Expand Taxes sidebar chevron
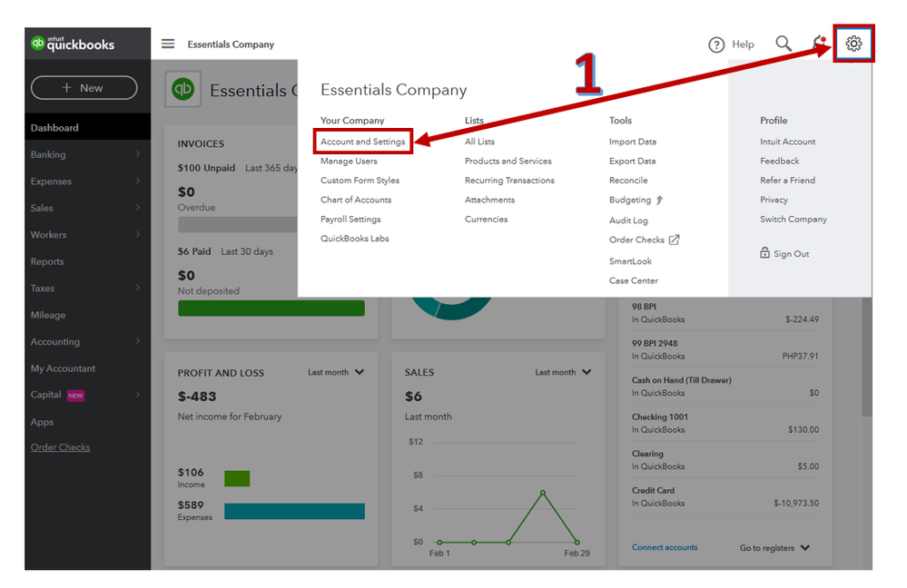This screenshot has width=907, height=588. click(x=138, y=288)
